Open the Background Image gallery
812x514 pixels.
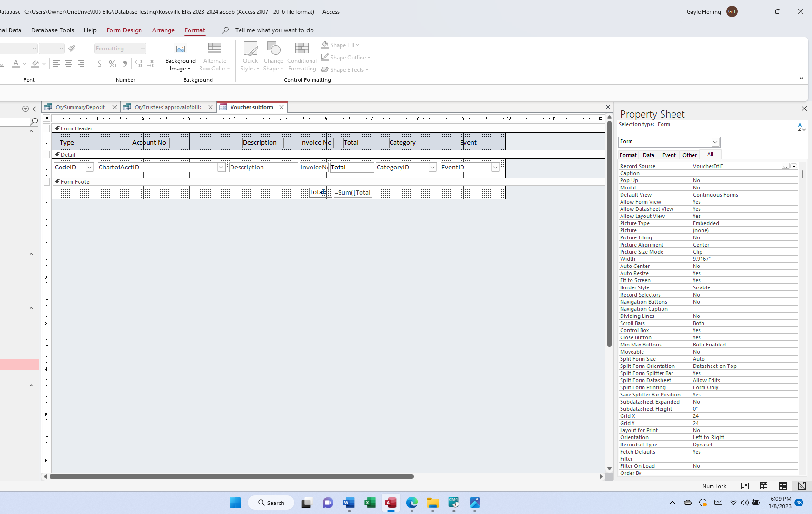[x=180, y=56]
